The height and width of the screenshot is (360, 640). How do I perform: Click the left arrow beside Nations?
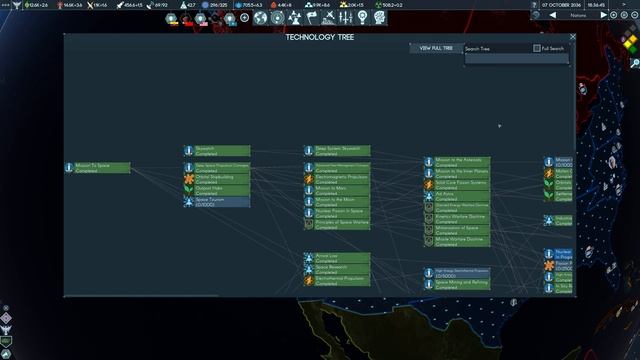(x=553, y=15)
